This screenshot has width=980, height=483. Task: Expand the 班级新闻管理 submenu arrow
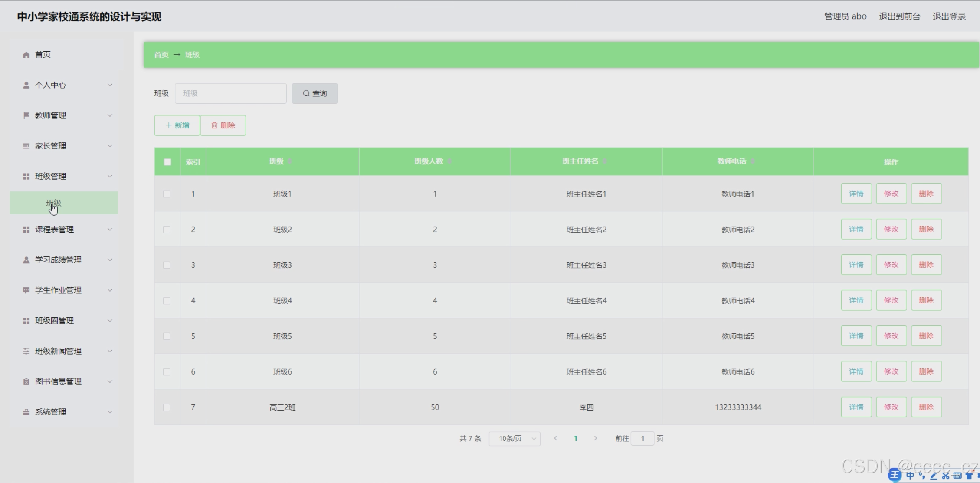pyautogui.click(x=110, y=351)
